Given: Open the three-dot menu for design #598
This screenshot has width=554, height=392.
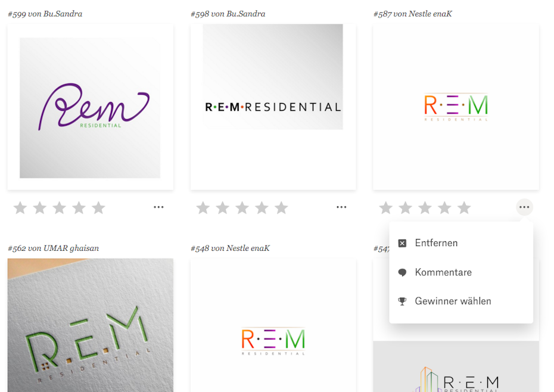Looking at the screenshot, I should click(x=341, y=207).
